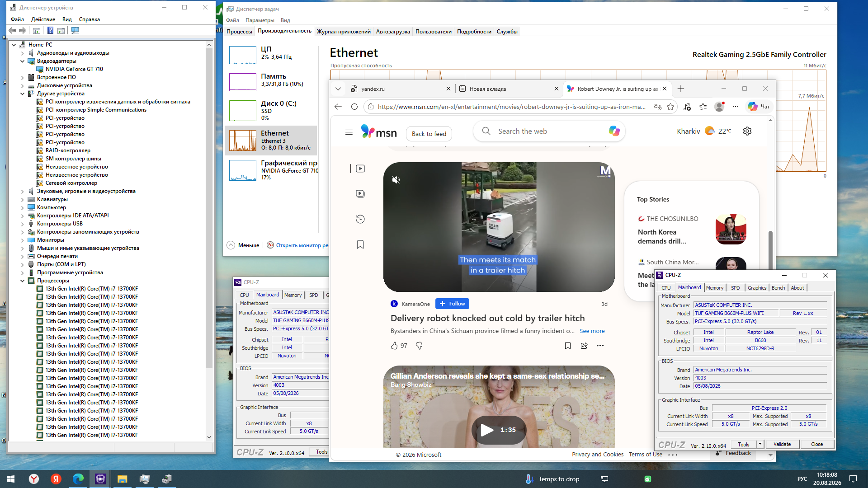Collapse the Другие устройства category
868x488 pixels.
point(22,94)
